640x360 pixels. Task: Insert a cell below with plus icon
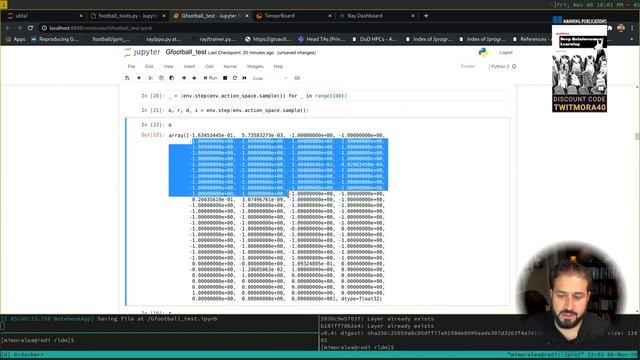point(139,78)
